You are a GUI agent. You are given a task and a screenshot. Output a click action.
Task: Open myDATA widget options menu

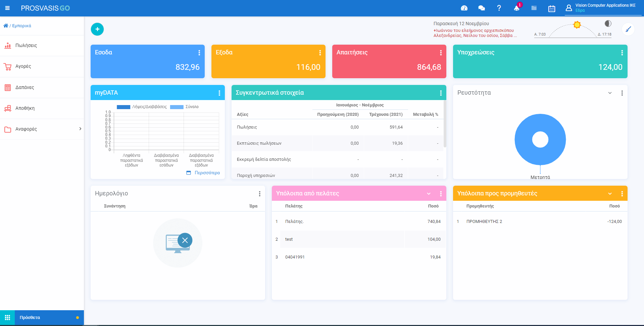[219, 93]
